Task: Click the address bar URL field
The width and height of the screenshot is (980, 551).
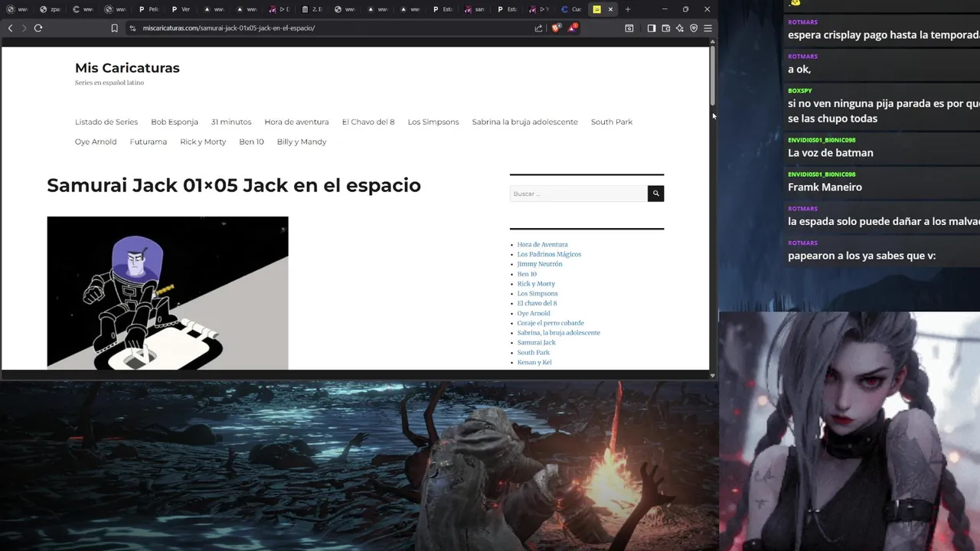Action: [x=329, y=28]
